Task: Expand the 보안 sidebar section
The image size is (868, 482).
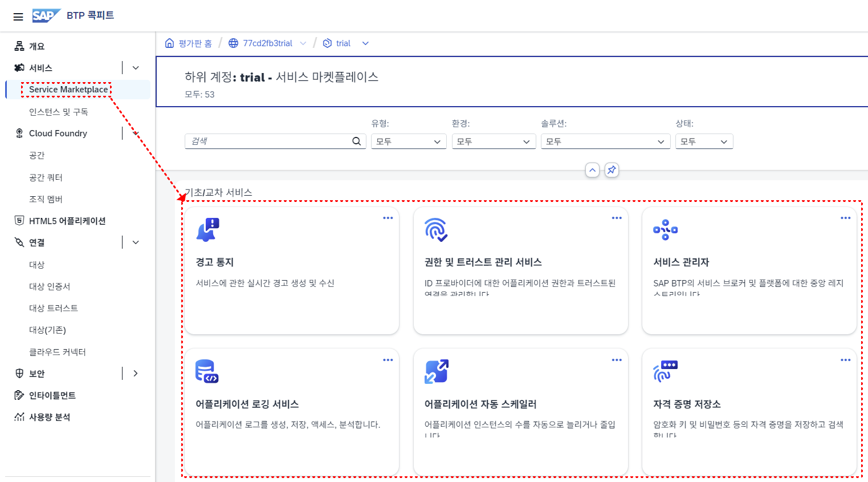Action: coord(136,374)
